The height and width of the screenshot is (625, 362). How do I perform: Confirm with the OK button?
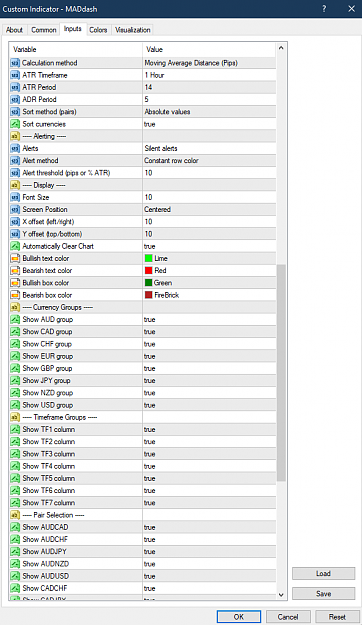tap(239, 617)
